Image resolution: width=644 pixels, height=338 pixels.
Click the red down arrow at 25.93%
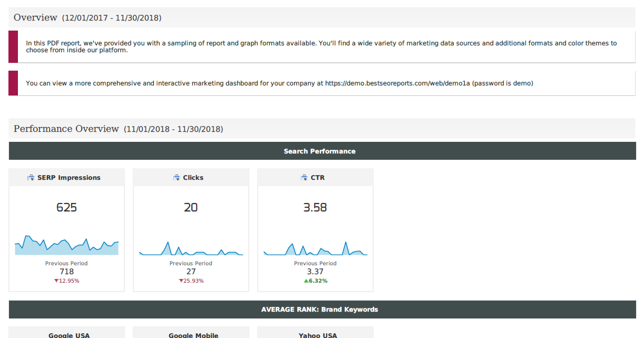(x=181, y=281)
